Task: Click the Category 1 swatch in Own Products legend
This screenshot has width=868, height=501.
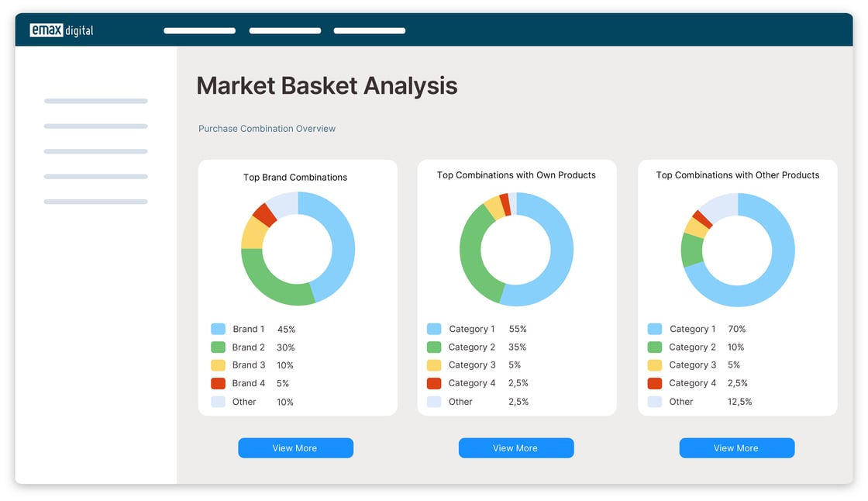Action: coord(434,329)
